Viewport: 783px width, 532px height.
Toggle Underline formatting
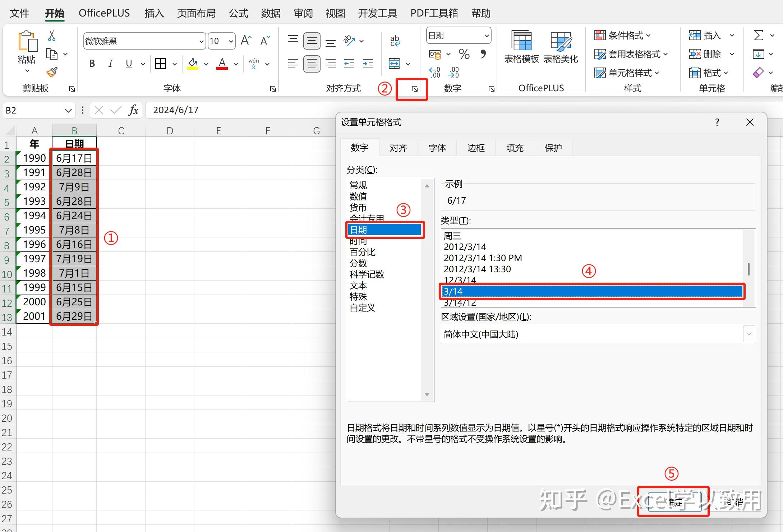(x=129, y=64)
